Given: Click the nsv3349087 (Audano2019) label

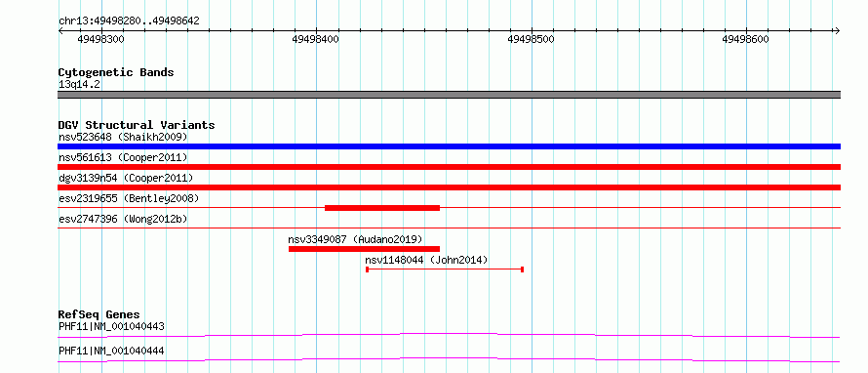Looking at the screenshot, I should point(355,239).
